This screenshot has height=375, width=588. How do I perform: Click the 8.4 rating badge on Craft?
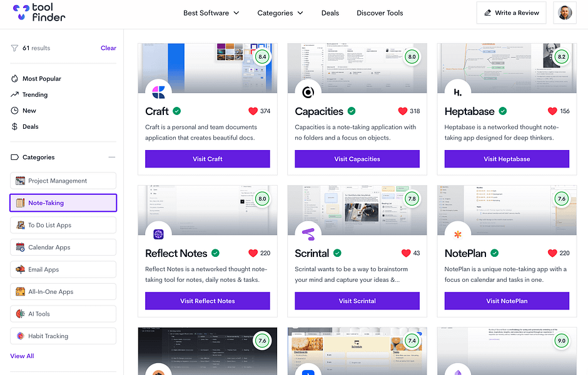262,57
